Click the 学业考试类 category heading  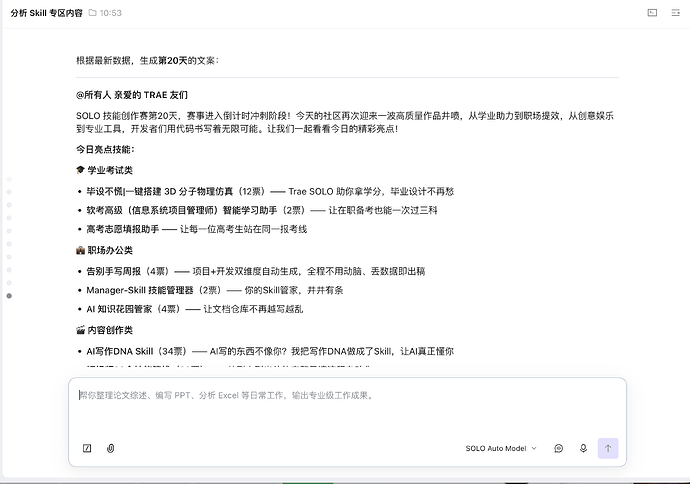click(x=110, y=170)
